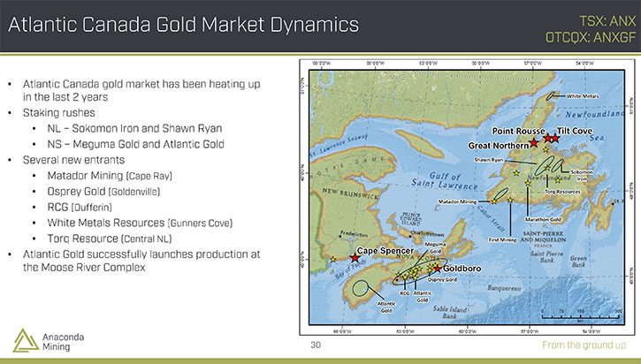
Task: Click 'NS – Meguma Gold and Atlantic Gold'
Action: [x=136, y=144]
